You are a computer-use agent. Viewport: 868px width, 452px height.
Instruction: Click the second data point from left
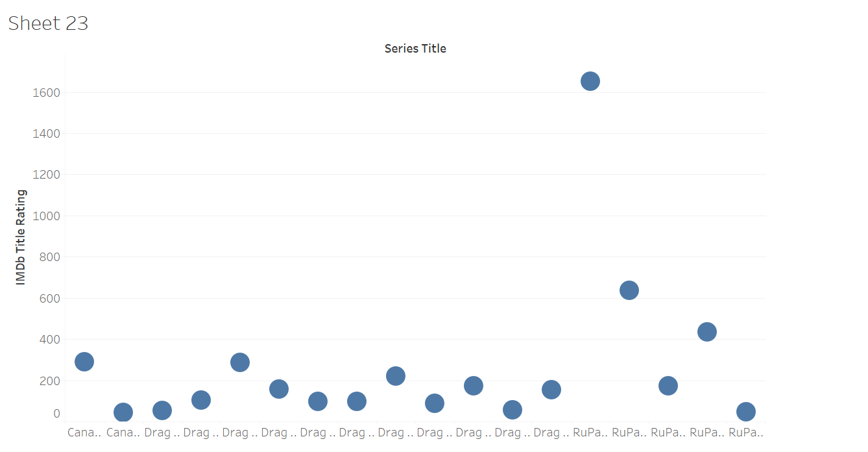(123, 412)
